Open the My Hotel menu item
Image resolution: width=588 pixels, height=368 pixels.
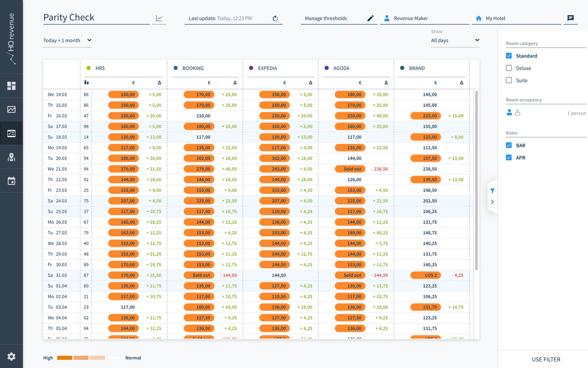[495, 18]
